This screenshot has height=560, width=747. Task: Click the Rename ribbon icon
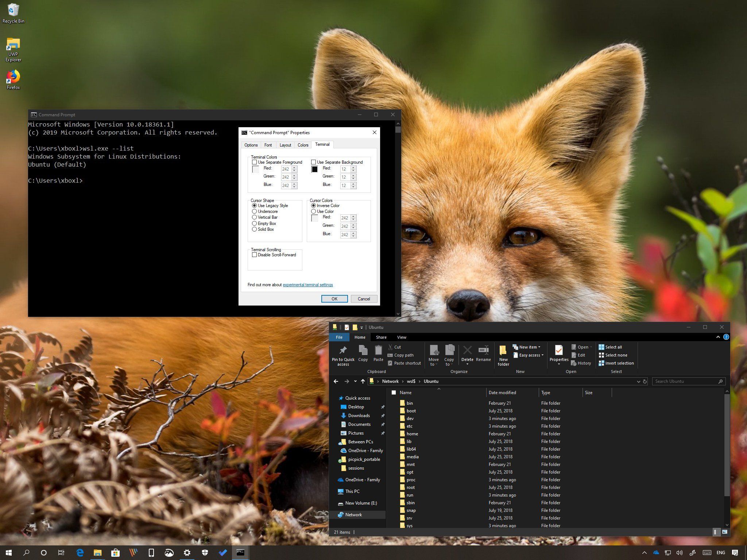click(483, 350)
